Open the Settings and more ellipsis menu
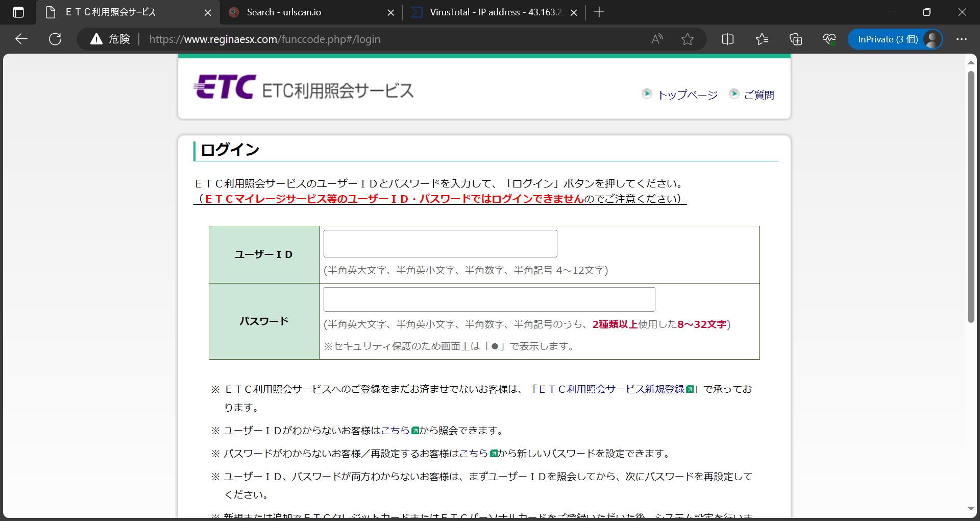The height and width of the screenshot is (521, 980). [x=962, y=39]
